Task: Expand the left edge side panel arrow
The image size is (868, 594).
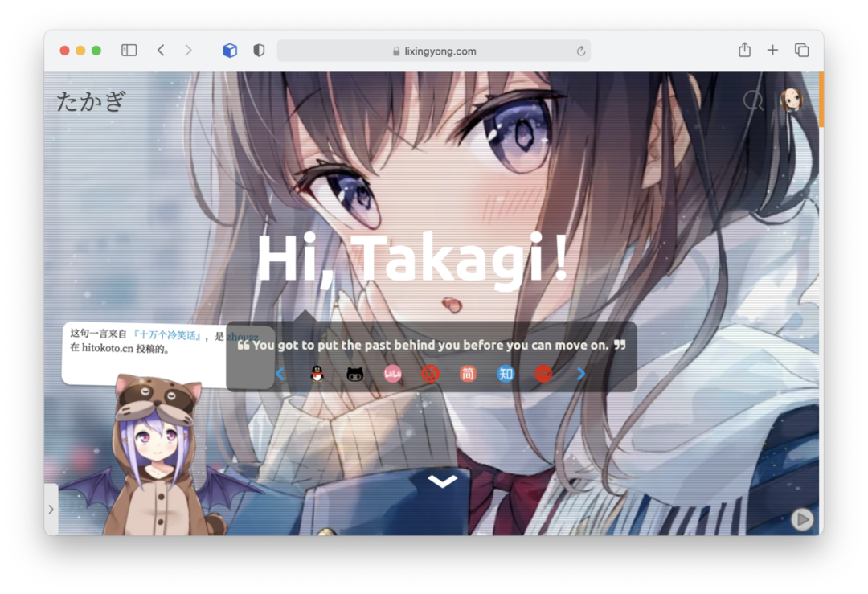Action: click(51, 510)
